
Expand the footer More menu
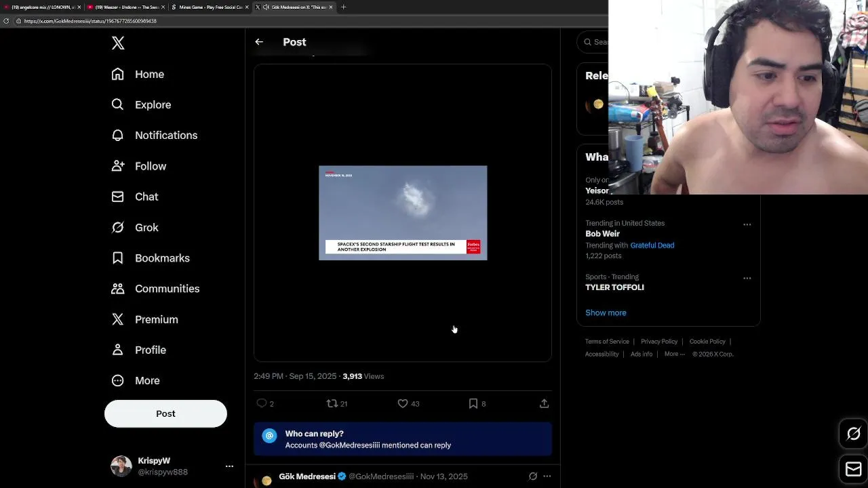coord(675,354)
